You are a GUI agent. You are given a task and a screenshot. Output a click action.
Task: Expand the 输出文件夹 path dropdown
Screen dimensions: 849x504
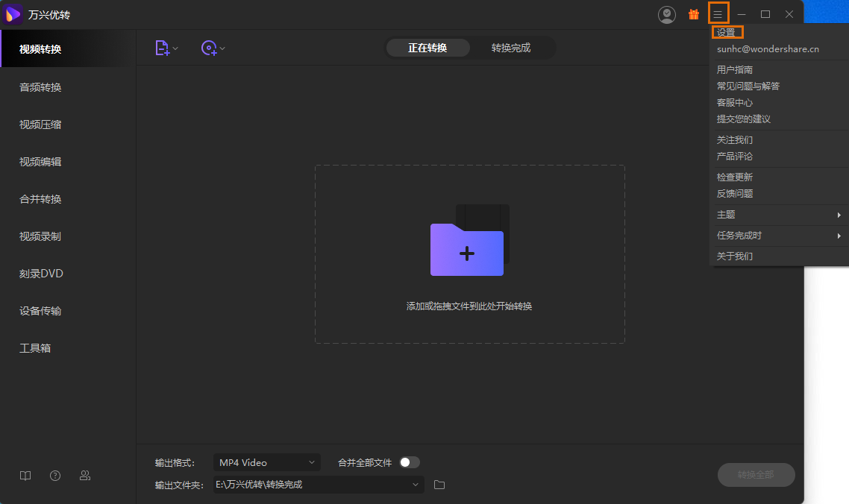[416, 485]
